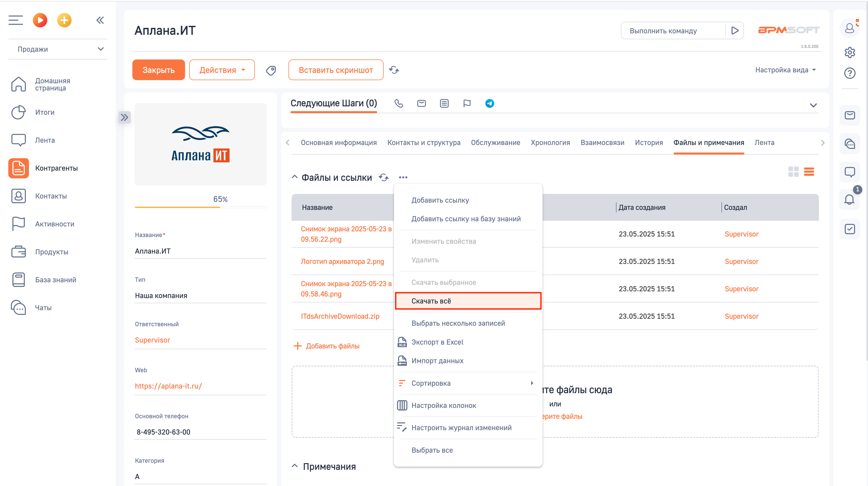This screenshot has height=486, width=868.
Task: Choose Добавить ссылку menu item
Action: click(468, 200)
